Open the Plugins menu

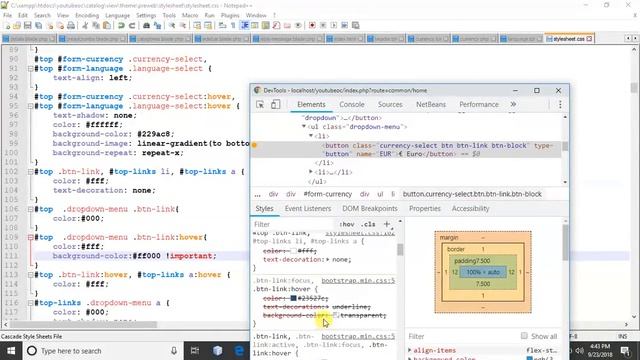(230, 16)
